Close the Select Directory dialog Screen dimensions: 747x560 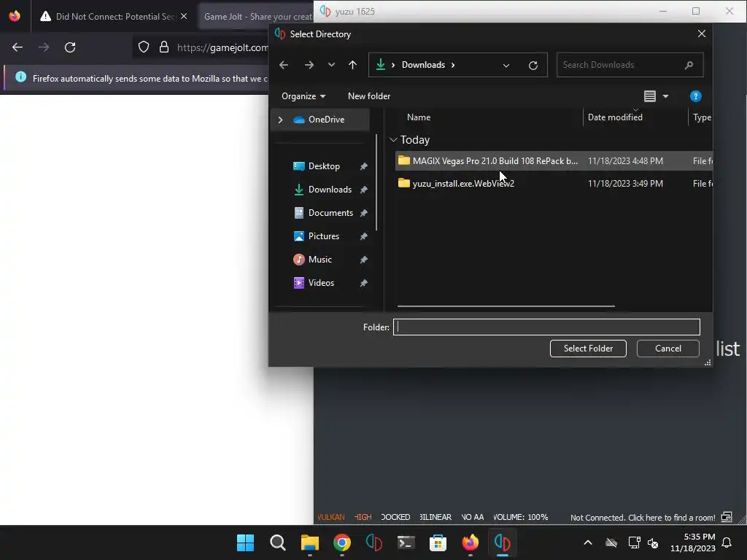point(701,34)
